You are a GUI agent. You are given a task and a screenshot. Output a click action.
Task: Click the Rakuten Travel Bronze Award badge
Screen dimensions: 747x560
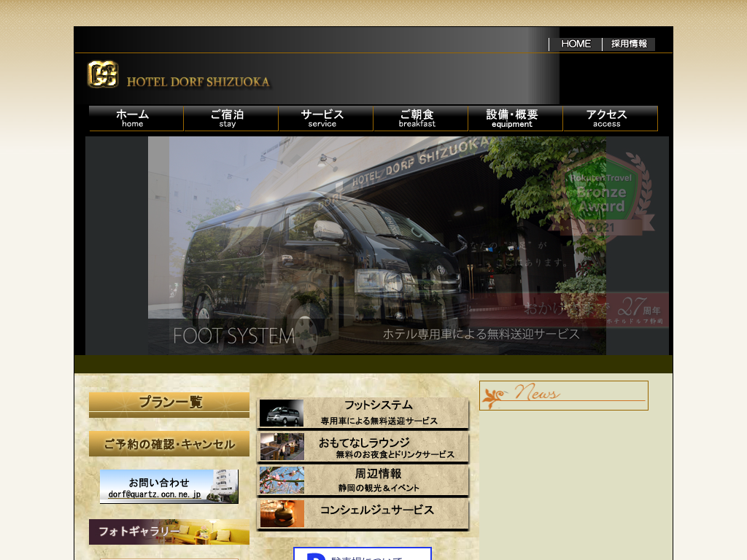(602, 194)
